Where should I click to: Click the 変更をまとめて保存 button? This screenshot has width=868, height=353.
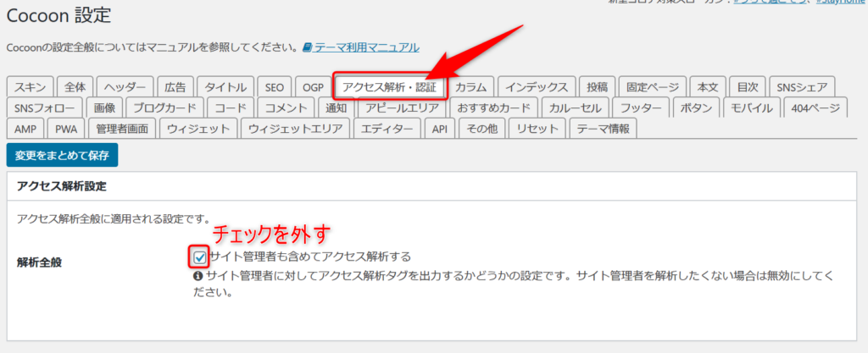[62, 155]
